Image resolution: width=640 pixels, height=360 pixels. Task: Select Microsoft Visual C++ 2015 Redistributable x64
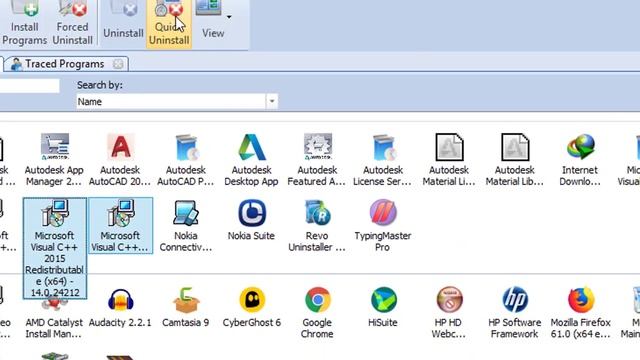(55, 248)
